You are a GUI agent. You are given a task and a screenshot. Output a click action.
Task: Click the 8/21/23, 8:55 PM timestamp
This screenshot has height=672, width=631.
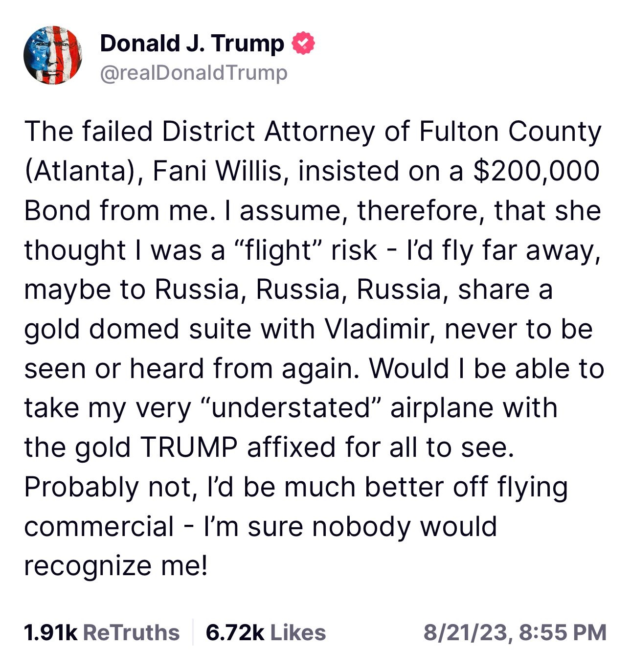pos(515,632)
